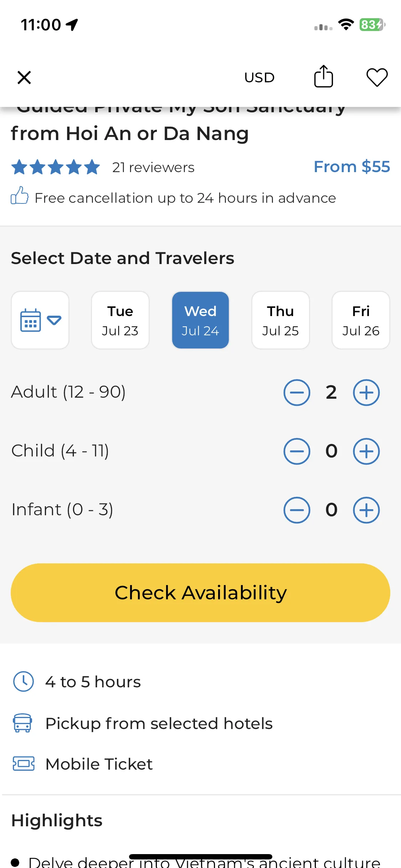
Task: Open the 21 reviewers link
Action: (153, 167)
